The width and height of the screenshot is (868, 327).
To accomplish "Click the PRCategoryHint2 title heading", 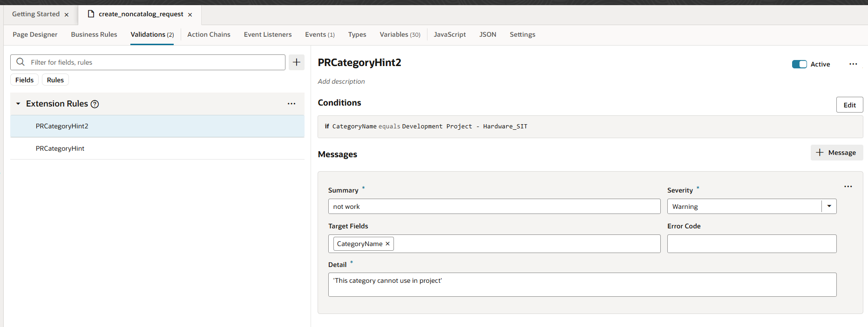I will (x=359, y=62).
